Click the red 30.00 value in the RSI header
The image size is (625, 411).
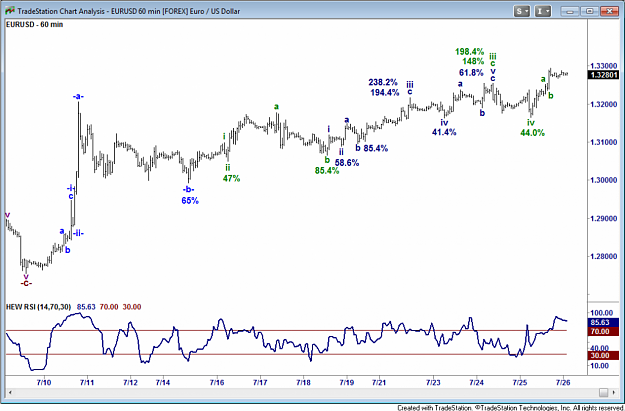tap(132, 307)
